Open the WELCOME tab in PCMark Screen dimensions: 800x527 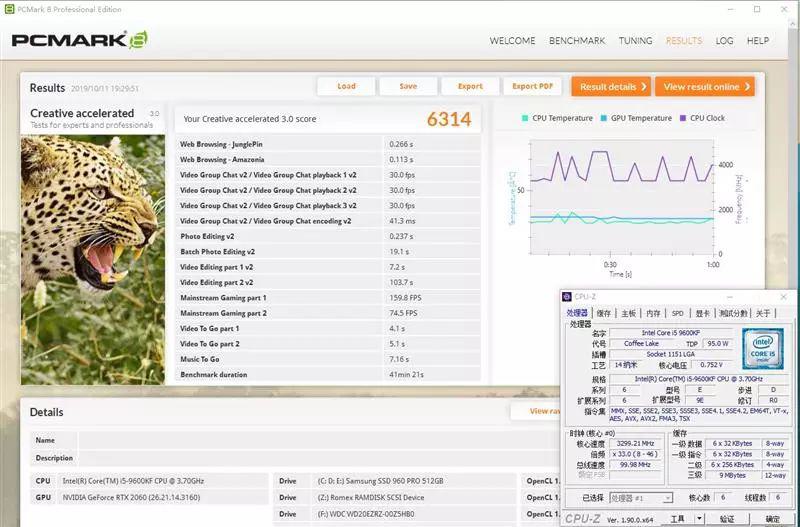(512, 41)
